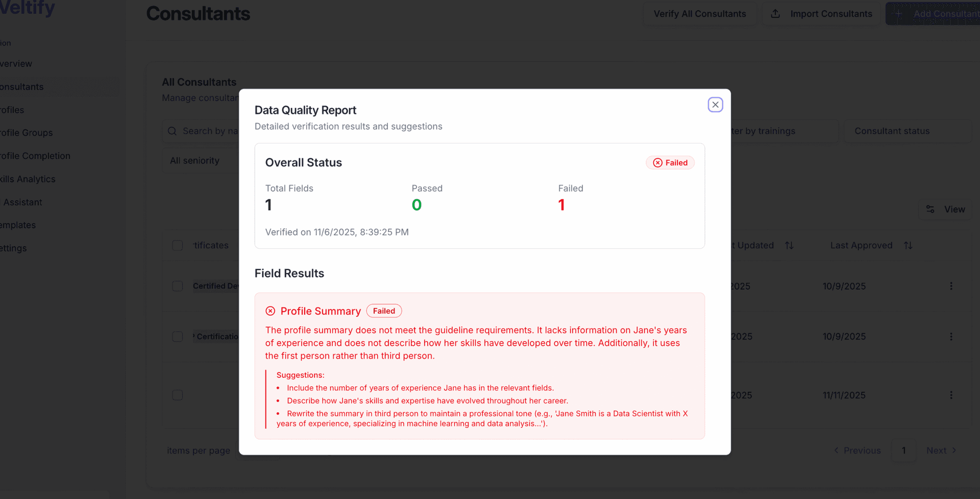Click the Import Consultants upload icon

click(x=776, y=14)
